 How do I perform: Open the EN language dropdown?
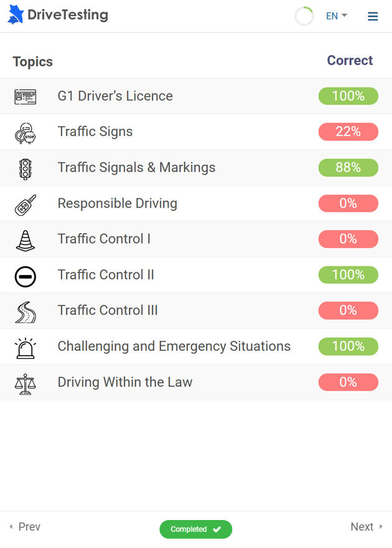(336, 16)
